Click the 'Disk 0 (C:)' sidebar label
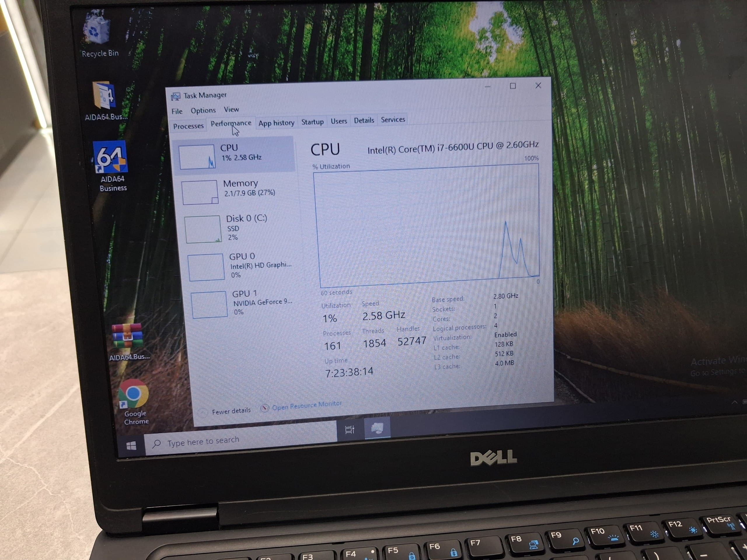Image resolution: width=747 pixels, height=560 pixels. (x=247, y=218)
